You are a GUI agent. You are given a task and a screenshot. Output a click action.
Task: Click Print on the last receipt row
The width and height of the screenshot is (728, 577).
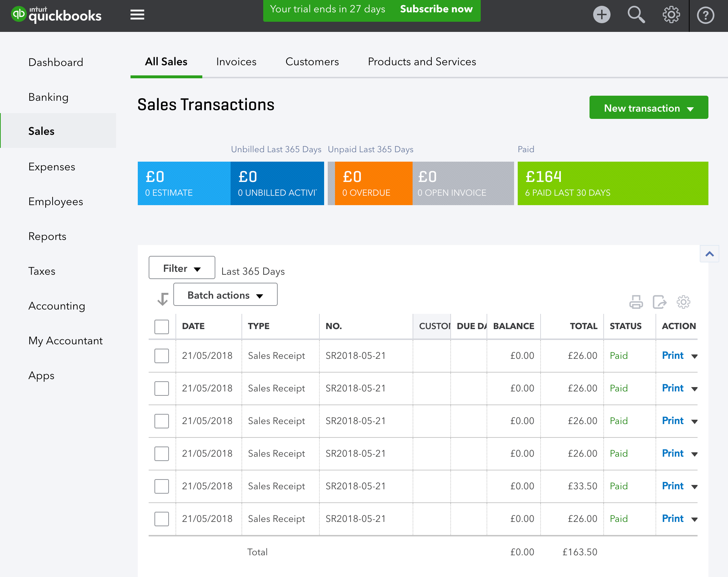coord(673,519)
